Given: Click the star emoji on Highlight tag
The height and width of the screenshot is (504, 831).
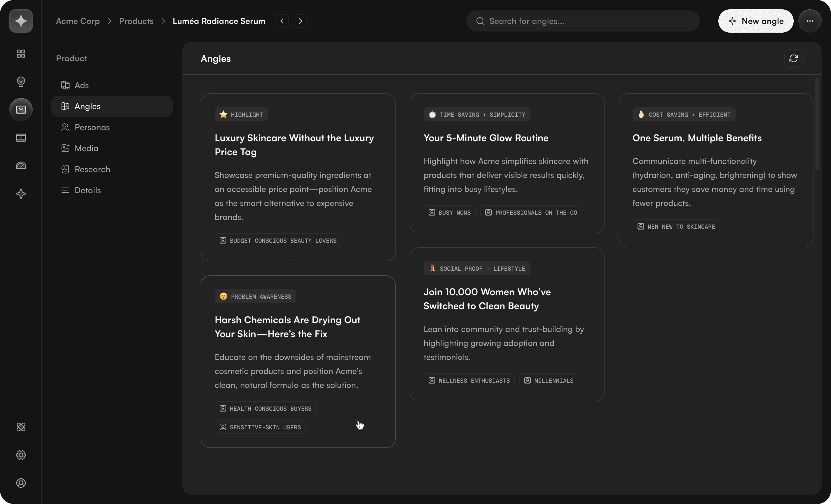Looking at the screenshot, I should [x=223, y=115].
